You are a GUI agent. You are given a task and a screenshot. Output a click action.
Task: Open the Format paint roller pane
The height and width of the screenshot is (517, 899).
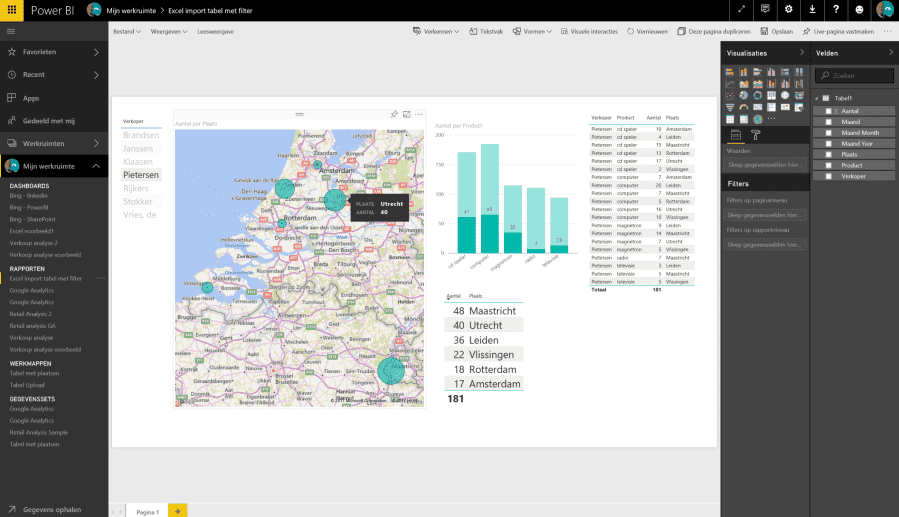click(x=756, y=135)
